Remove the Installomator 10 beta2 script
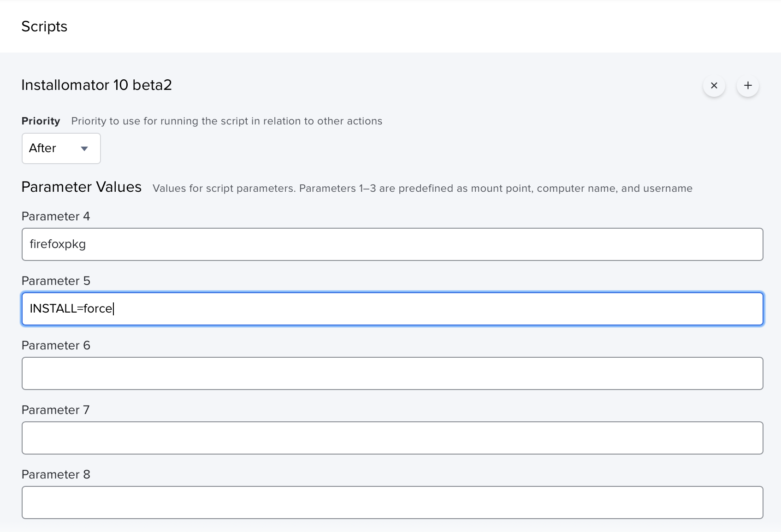The width and height of the screenshot is (781, 532). (714, 86)
